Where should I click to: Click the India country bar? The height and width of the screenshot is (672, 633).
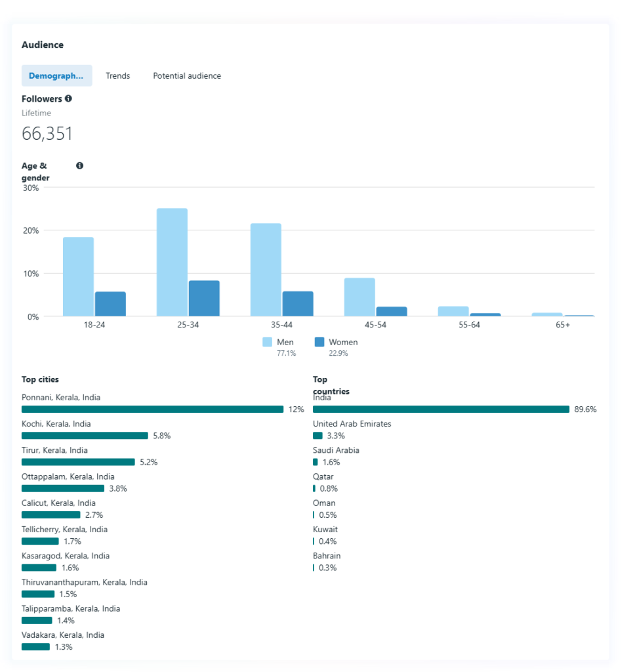(x=441, y=409)
